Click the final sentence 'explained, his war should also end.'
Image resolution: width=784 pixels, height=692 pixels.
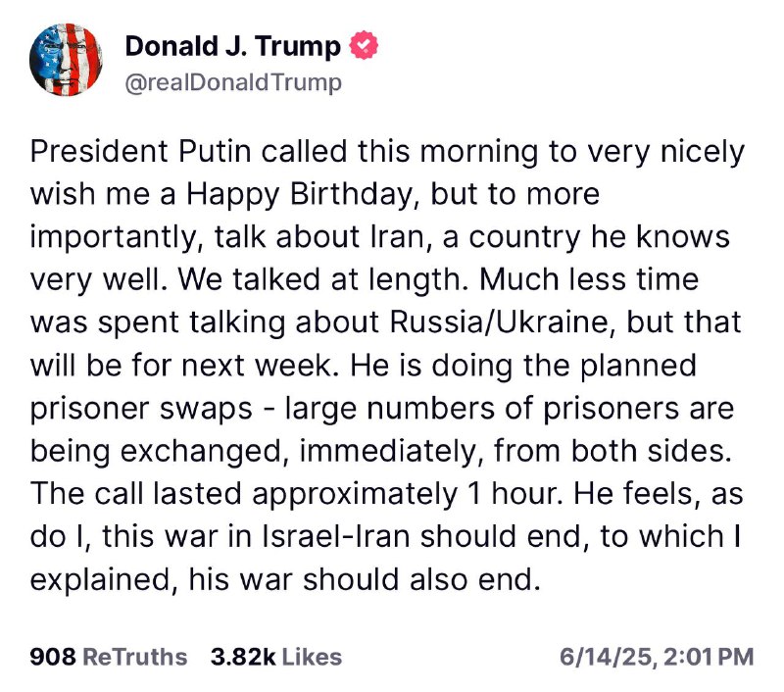point(285,580)
